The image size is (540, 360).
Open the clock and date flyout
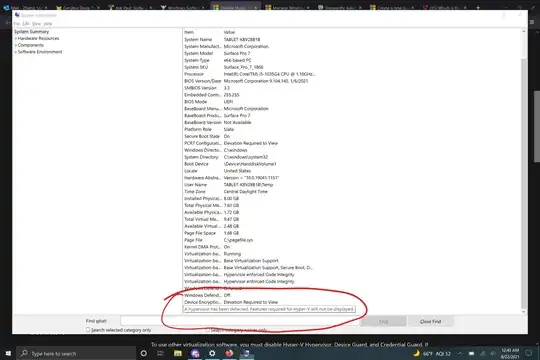[x=510, y=353]
